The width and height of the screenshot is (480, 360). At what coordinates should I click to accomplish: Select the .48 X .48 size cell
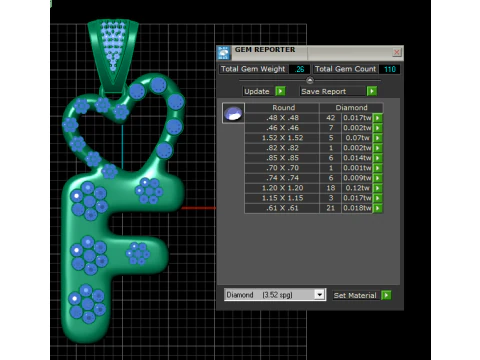click(x=282, y=118)
